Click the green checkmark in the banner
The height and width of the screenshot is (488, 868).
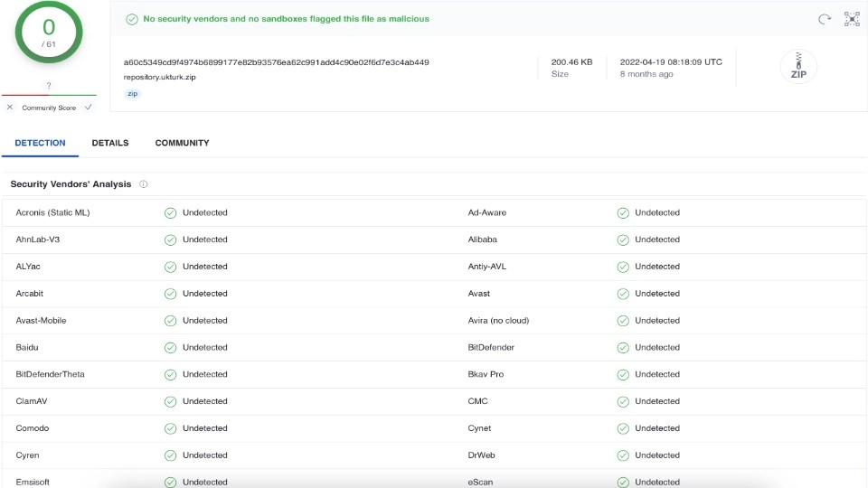132,19
